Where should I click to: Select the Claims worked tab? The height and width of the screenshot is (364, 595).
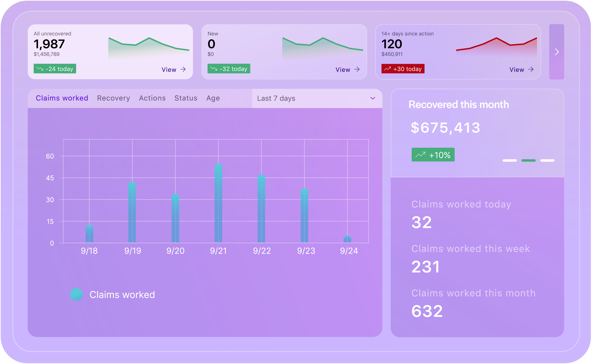click(x=62, y=98)
